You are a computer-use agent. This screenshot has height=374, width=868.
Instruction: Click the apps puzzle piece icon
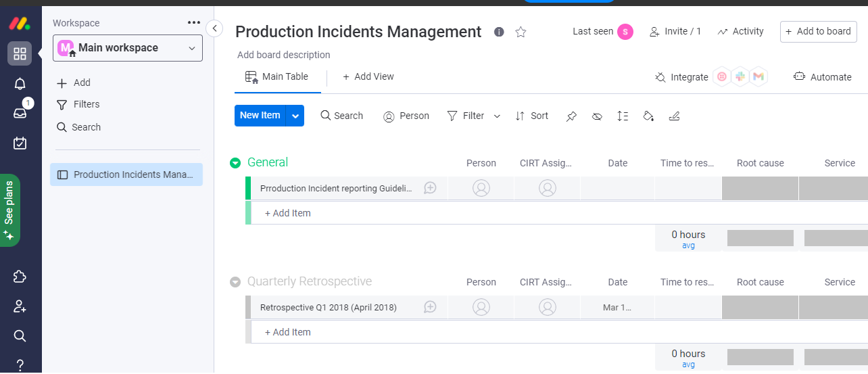point(20,277)
